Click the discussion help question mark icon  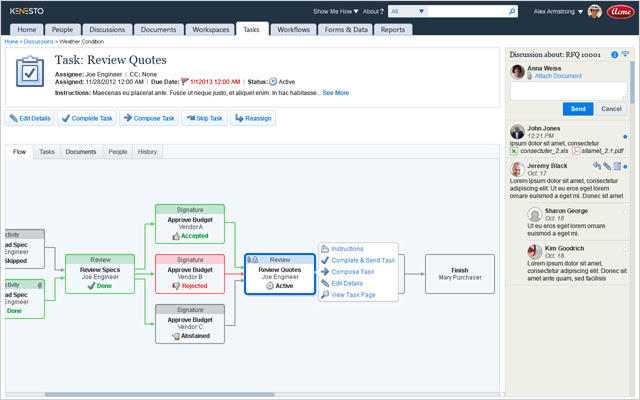tap(614, 54)
